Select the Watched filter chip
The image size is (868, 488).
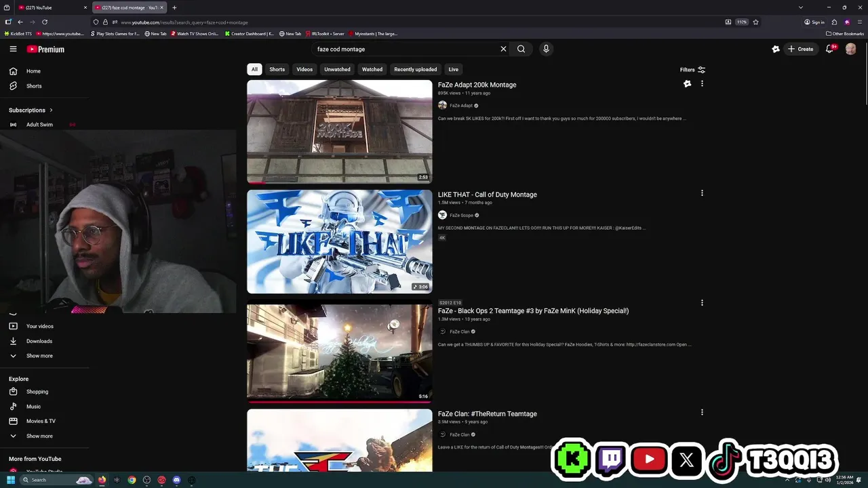point(372,69)
